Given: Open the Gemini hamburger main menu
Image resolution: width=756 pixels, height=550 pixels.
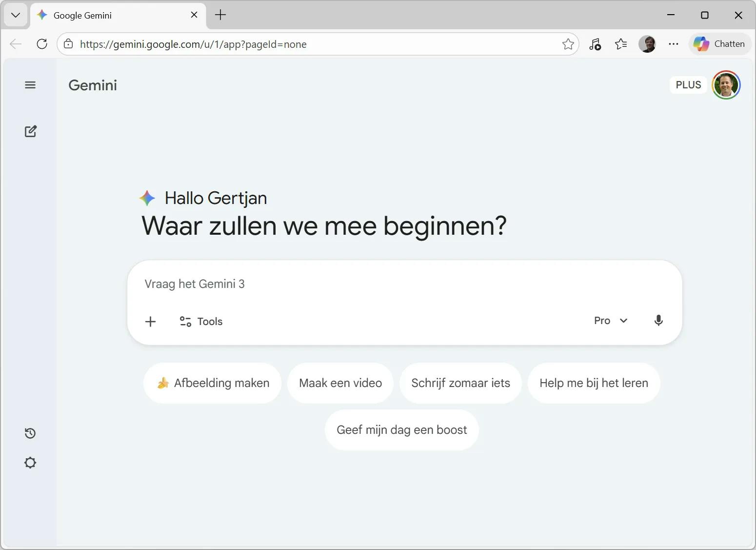Looking at the screenshot, I should (30, 85).
